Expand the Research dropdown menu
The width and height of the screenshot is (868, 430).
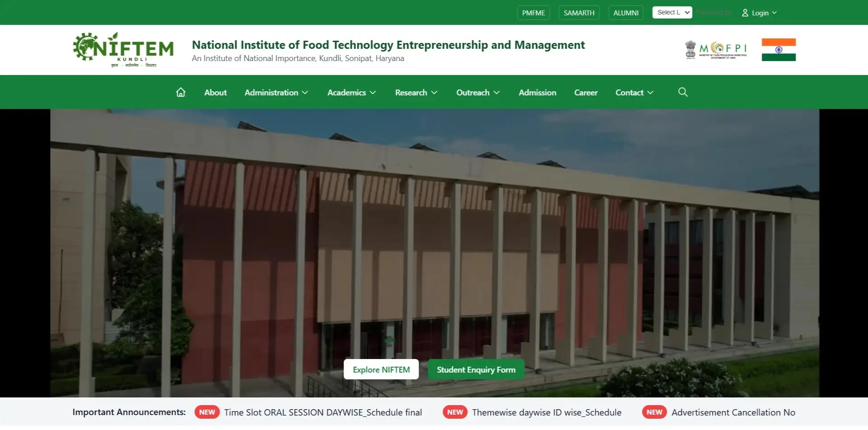coord(416,93)
